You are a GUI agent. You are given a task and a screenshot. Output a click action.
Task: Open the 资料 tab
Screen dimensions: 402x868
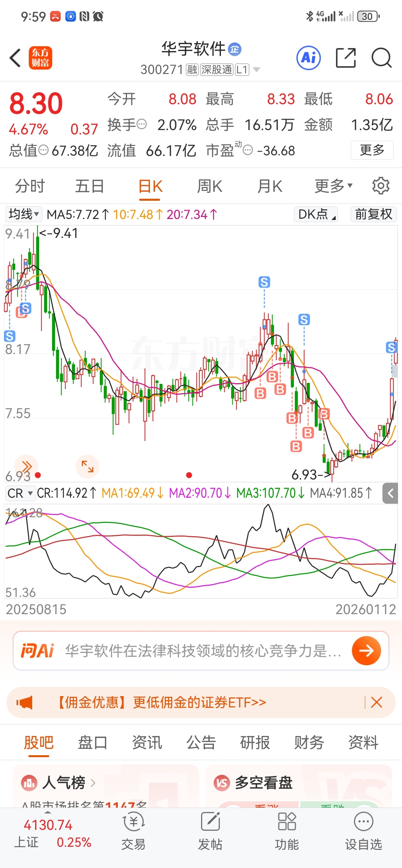(x=363, y=742)
